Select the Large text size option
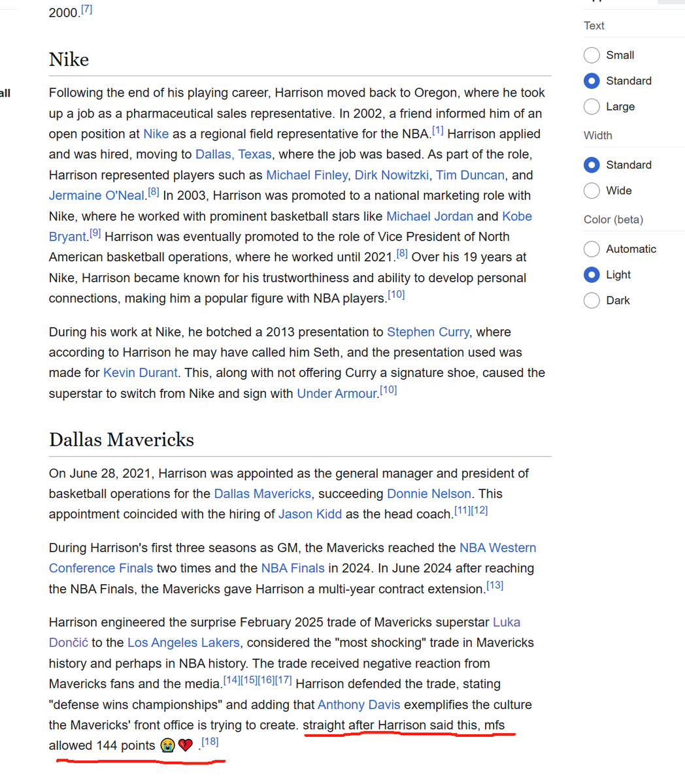Viewport: 685px width, 784px height. [x=592, y=106]
